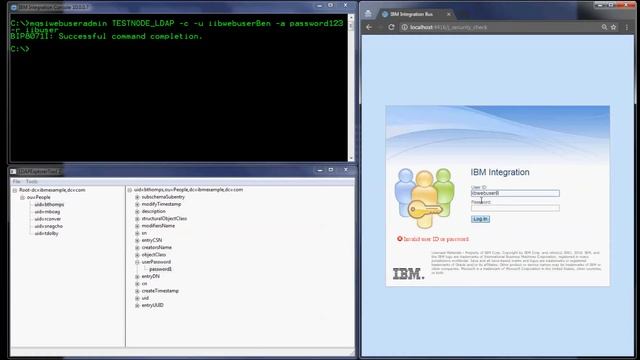Viewport: 640px width, 360px height.
Task: Expand the entryCSN attribute
Action: coord(138,240)
